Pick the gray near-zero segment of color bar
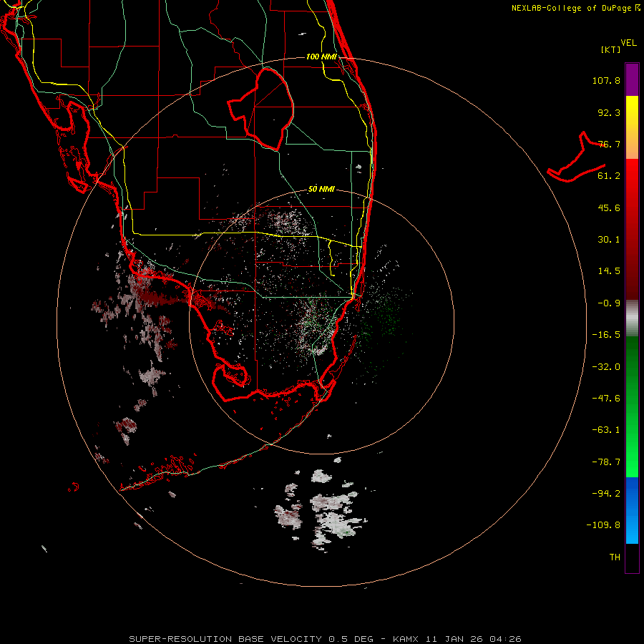Screen dimensions: 644x644 point(632,318)
